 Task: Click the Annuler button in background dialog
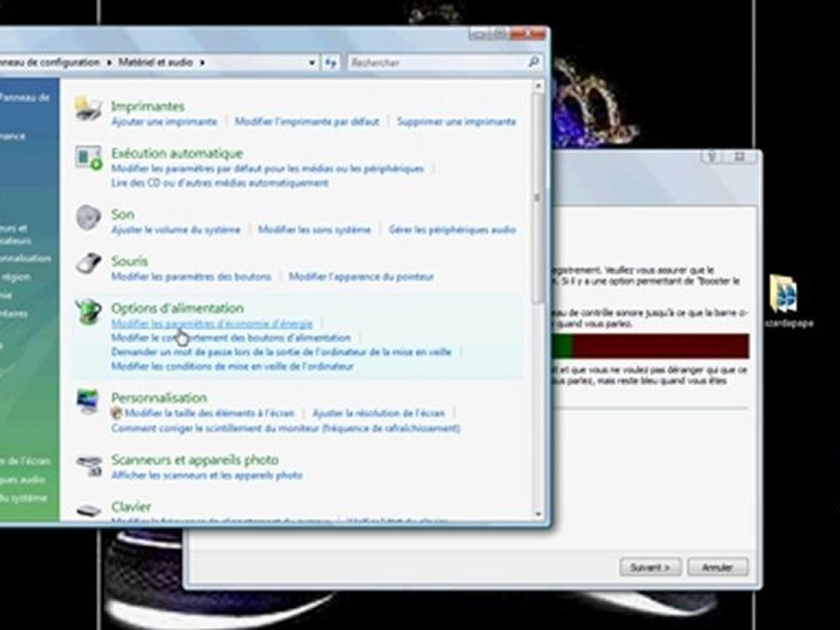pyautogui.click(x=717, y=567)
